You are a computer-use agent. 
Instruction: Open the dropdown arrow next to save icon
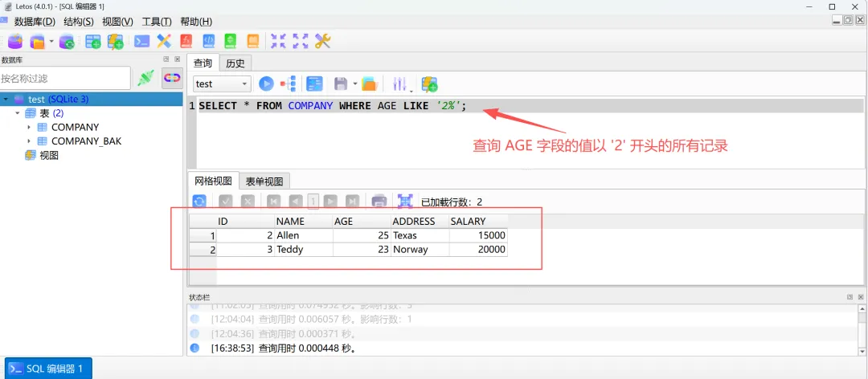[355, 84]
